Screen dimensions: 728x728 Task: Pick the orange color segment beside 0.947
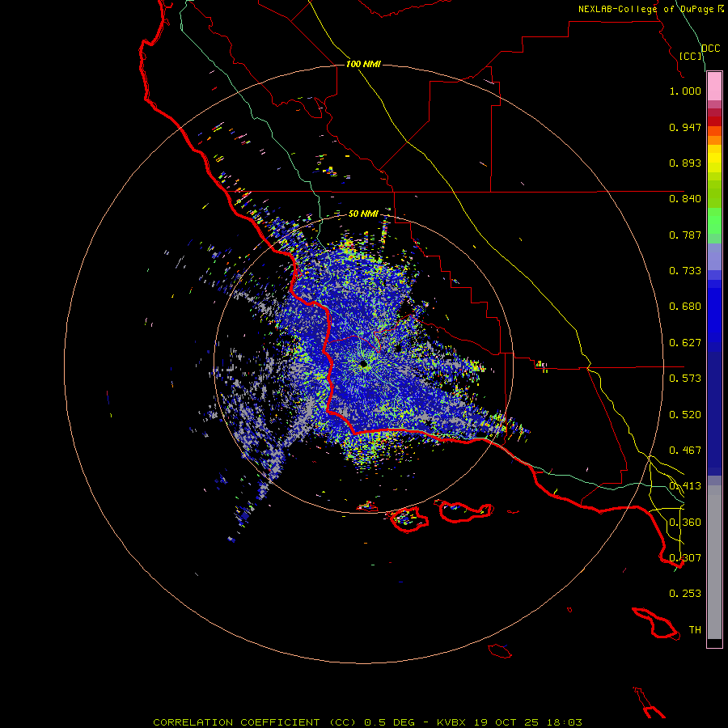pos(714,131)
